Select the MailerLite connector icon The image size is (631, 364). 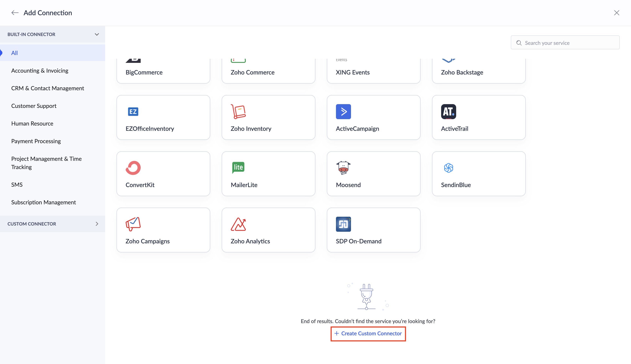[238, 168]
